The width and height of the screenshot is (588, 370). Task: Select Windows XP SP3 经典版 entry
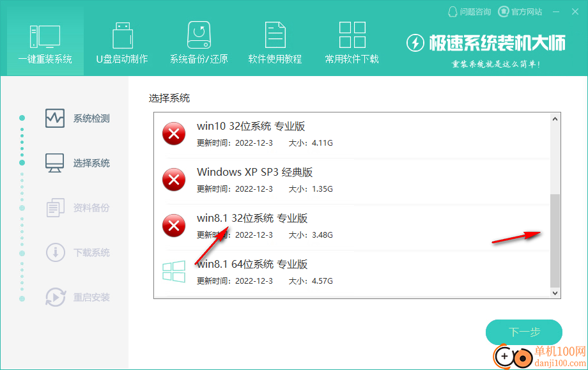click(x=352, y=181)
